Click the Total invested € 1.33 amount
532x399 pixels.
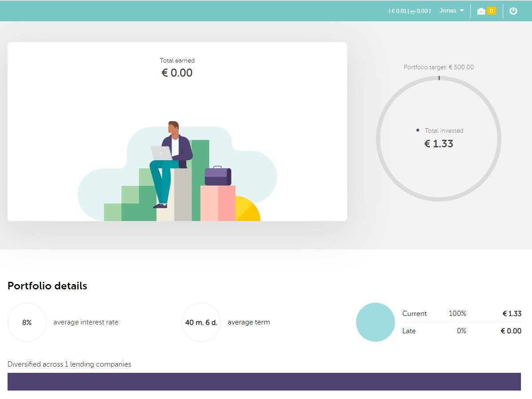[438, 144]
